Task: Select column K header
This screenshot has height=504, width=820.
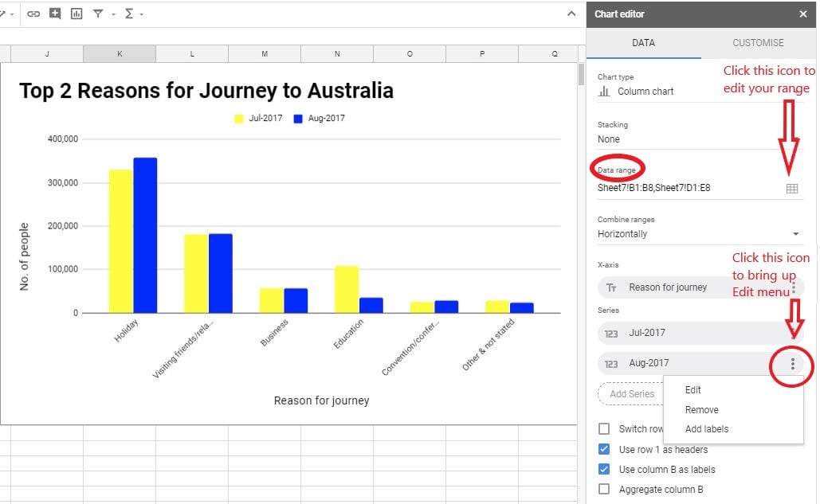Action: (x=120, y=54)
